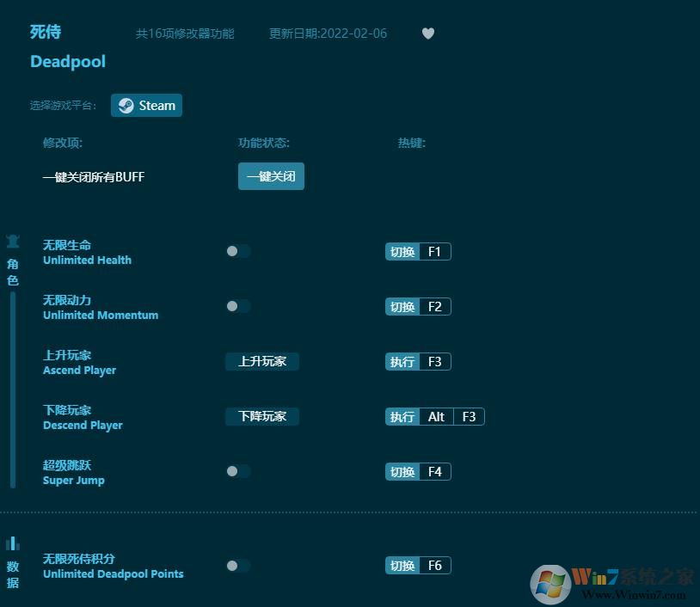Select the character (角色) icon in the sidebar

pos(12,242)
